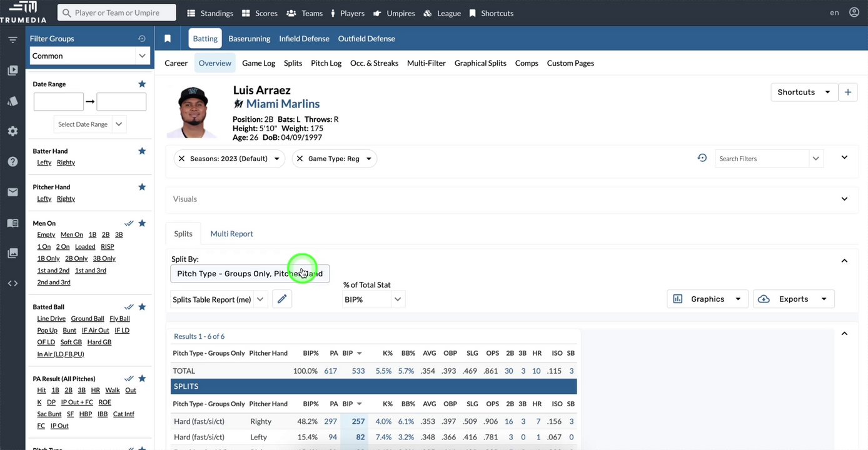Switch to the Multi Report tab

coord(231,234)
